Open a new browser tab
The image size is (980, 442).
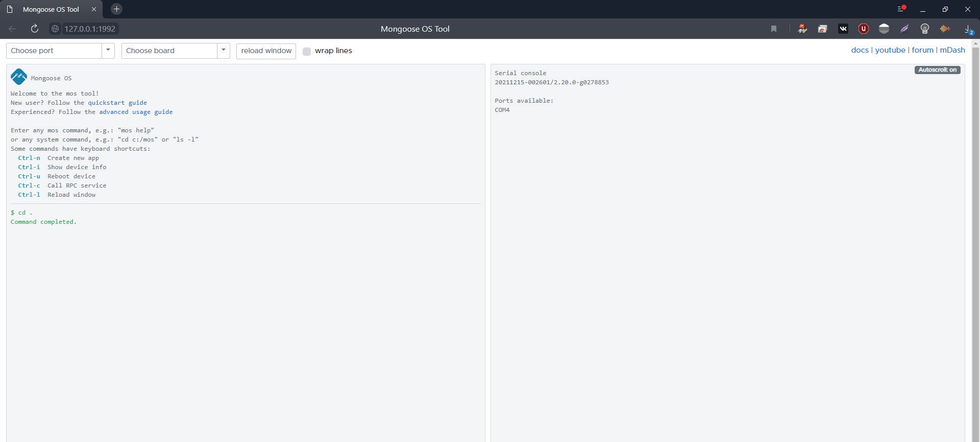coord(116,9)
